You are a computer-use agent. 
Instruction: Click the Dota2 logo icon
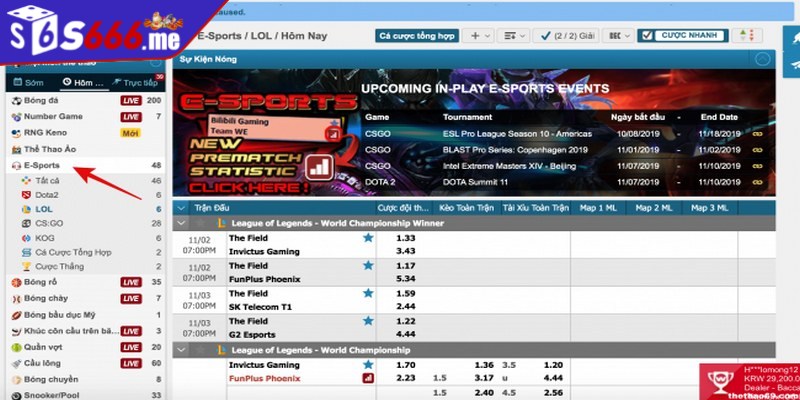(x=27, y=195)
